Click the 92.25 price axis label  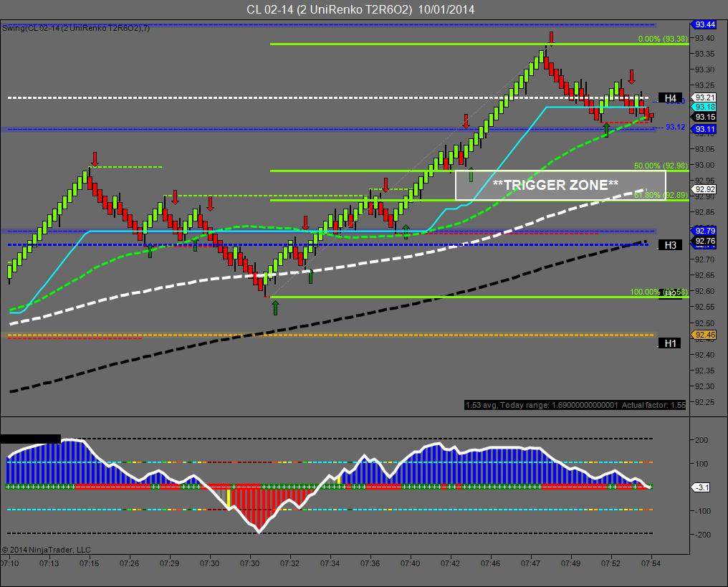(704, 402)
